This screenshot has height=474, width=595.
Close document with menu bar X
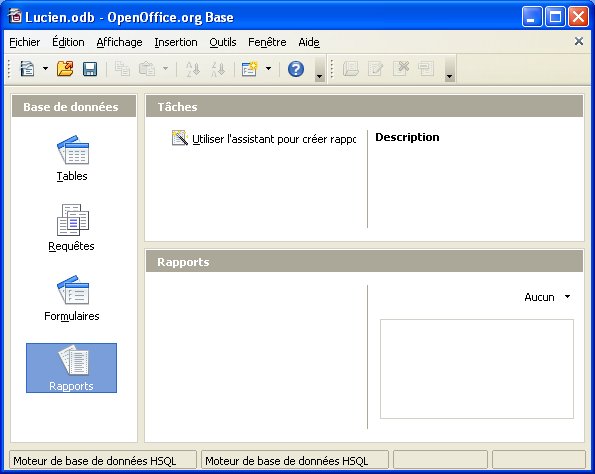point(579,41)
